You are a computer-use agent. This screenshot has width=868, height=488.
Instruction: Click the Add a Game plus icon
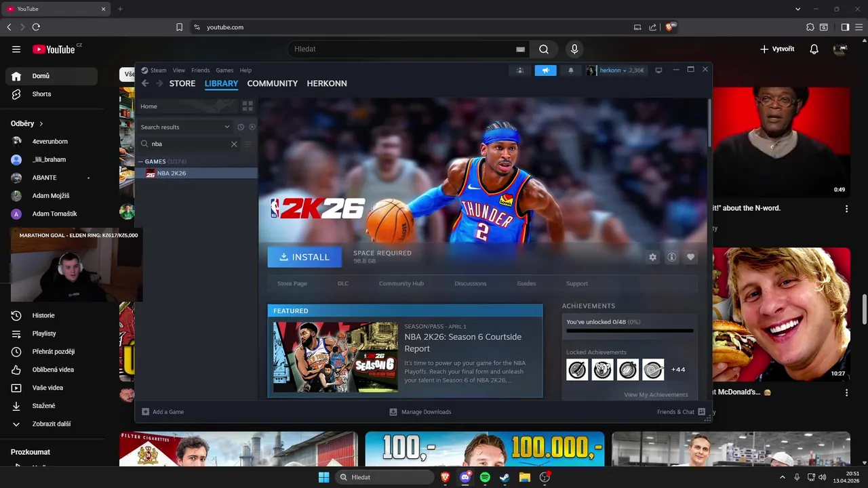pyautogui.click(x=145, y=411)
